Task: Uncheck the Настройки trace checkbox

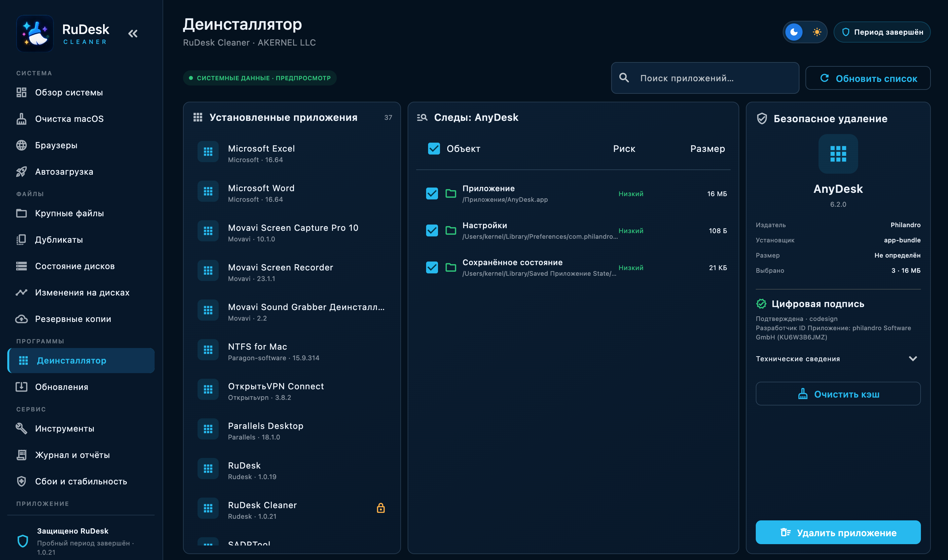Action: [432, 230]
